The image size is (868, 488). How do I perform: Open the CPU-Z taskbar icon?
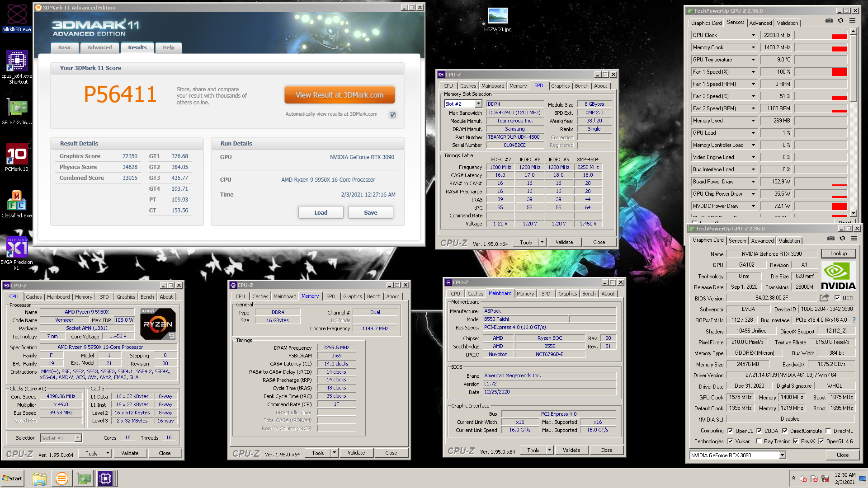point(105,479)
